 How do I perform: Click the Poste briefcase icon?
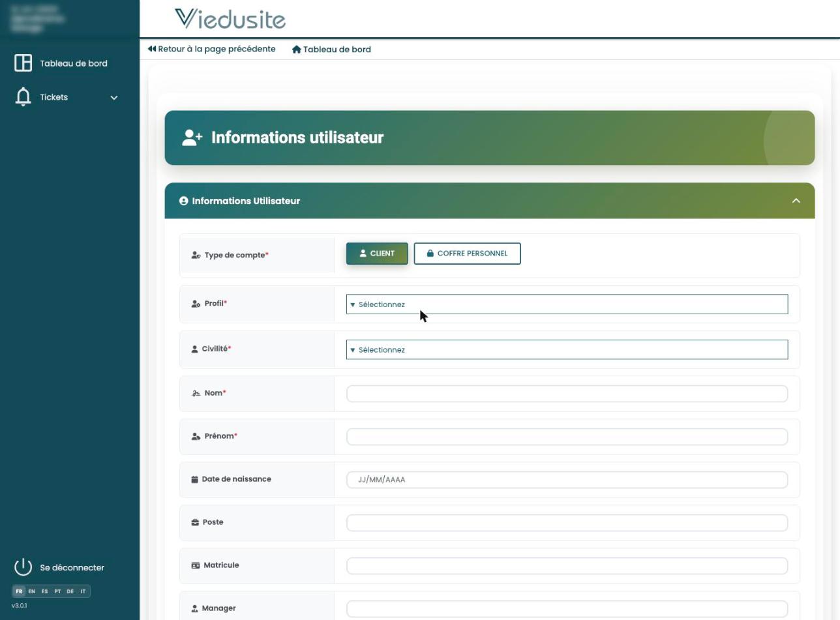[195, 522]
